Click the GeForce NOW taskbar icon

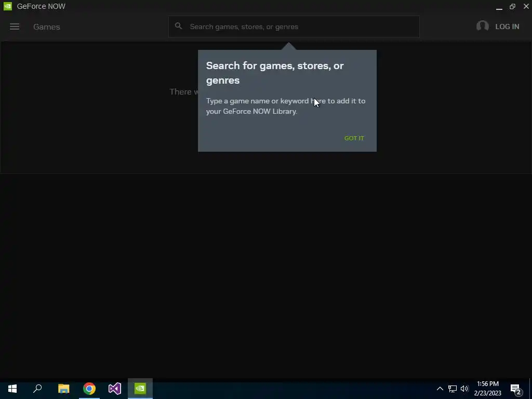tap(140, 389)
